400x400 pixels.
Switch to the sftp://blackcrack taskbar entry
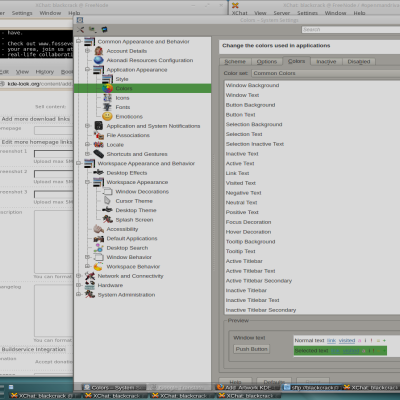click(x=312, y=387)
